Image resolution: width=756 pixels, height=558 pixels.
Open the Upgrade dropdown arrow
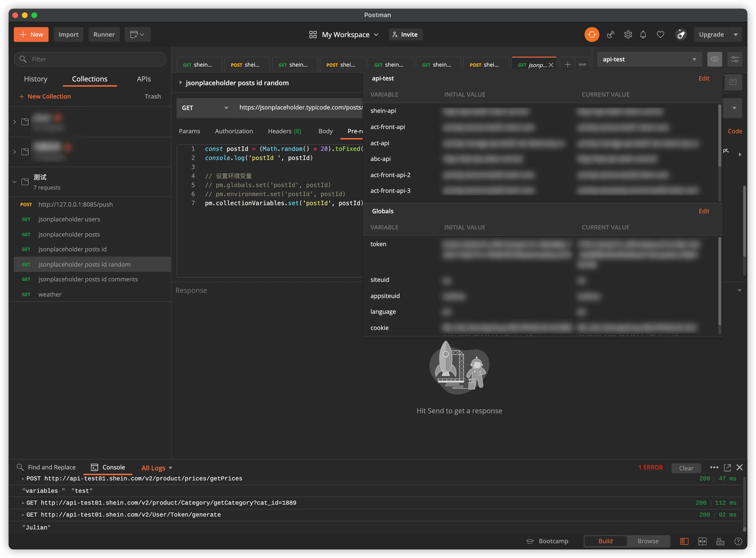click(735, 35)
